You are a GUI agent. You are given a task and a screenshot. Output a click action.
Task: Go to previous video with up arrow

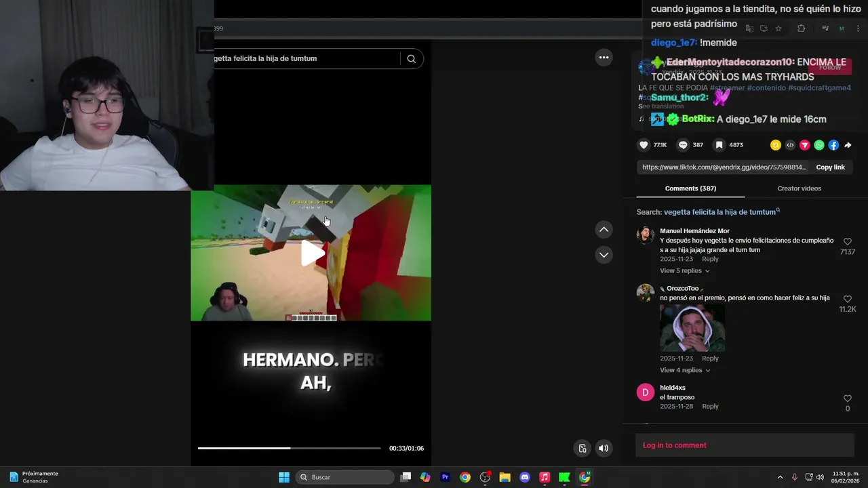coord(604,230)
